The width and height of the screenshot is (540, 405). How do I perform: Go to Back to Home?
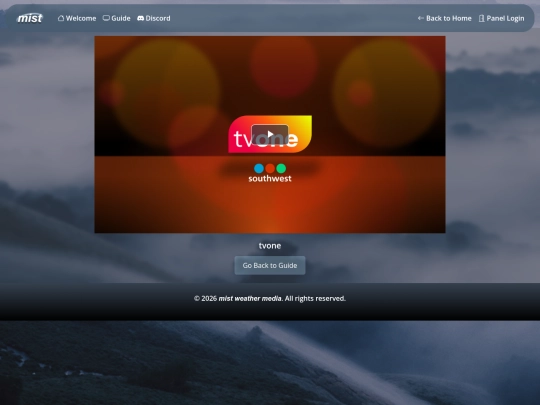444,18
